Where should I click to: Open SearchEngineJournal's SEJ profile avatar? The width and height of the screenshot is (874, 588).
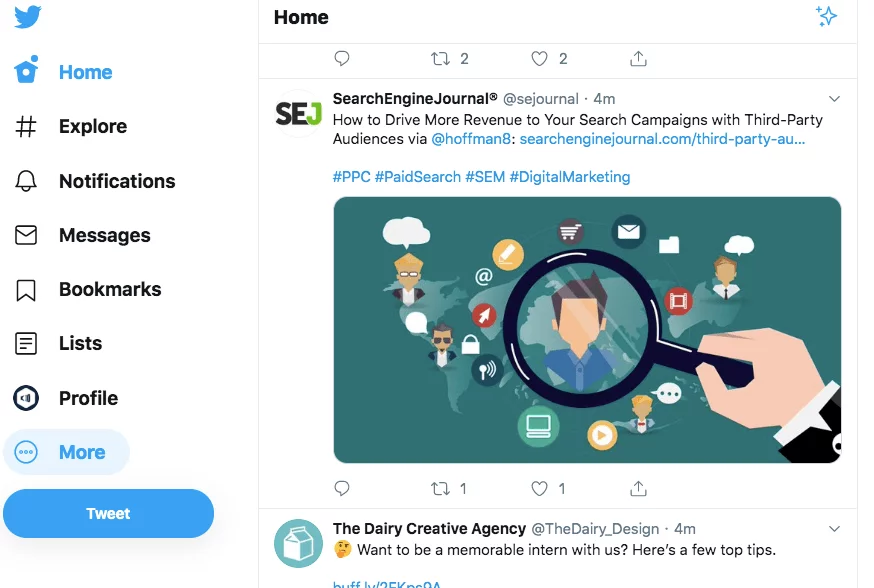(x=299, y=115)
